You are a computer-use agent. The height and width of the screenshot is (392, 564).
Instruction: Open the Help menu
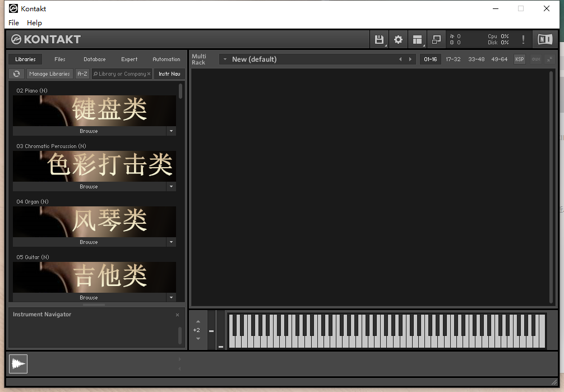(x=34, y=22)
